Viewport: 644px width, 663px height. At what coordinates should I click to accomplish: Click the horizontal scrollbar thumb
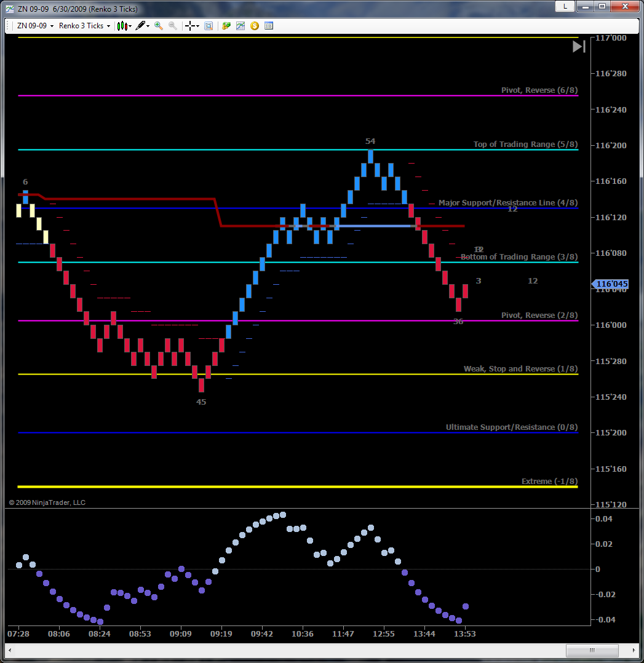point(592,650)
